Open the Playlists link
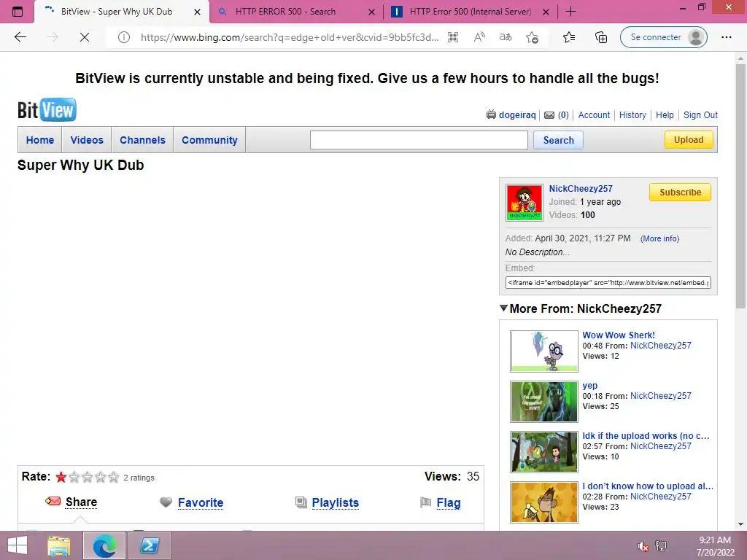The height and width of the screenshot is (560, 747). 336,502
